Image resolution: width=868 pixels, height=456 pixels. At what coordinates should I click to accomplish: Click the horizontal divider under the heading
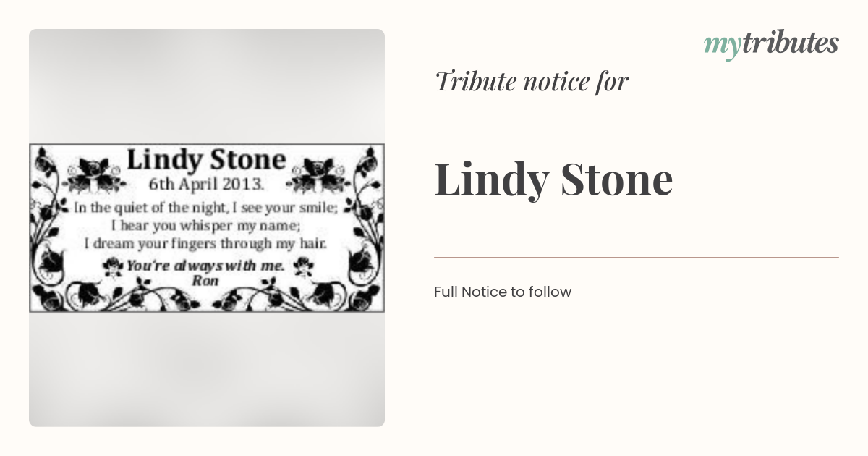tap(637, 257)
